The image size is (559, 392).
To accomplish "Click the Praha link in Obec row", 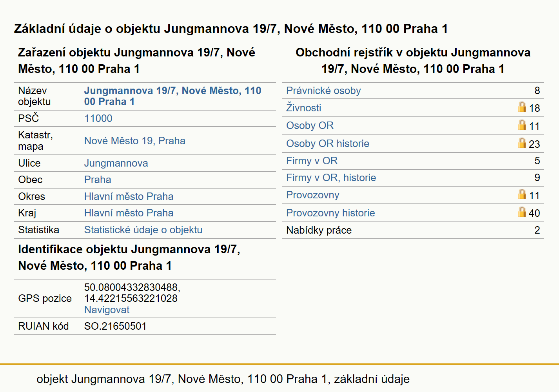I will click(x=98, y=180).
